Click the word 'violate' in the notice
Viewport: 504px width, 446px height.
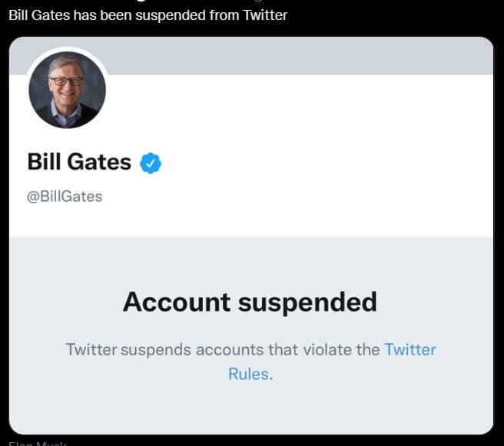[327, 349]
